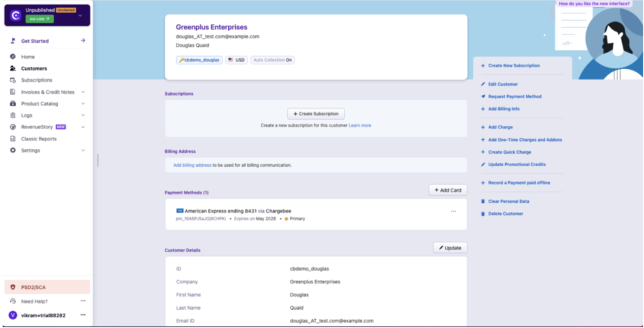Open Subscriptions in the sidebar

pyautogui.click(x=36, y=80)
